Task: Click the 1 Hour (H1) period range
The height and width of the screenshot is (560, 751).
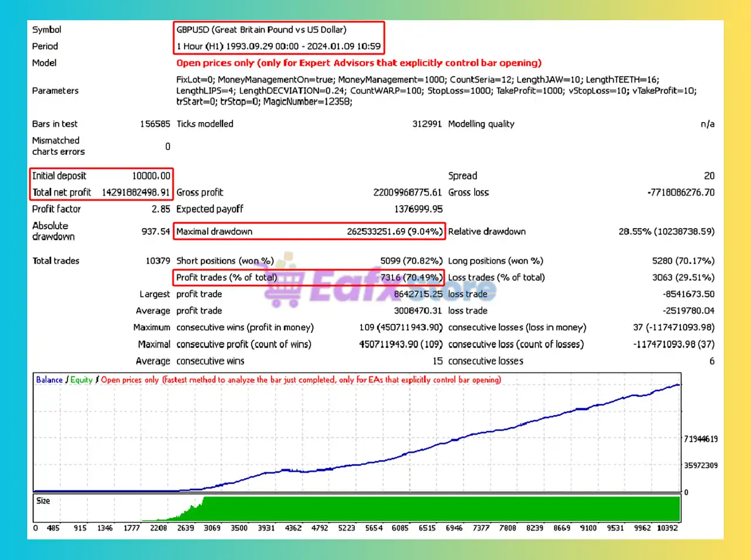Action: pos(278,46)
